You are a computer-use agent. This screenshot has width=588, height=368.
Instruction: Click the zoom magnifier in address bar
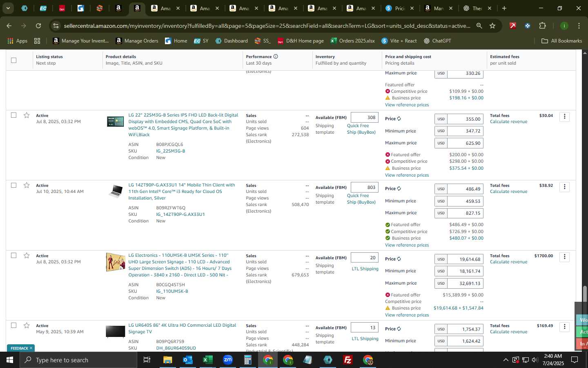[x=479, y=26]
